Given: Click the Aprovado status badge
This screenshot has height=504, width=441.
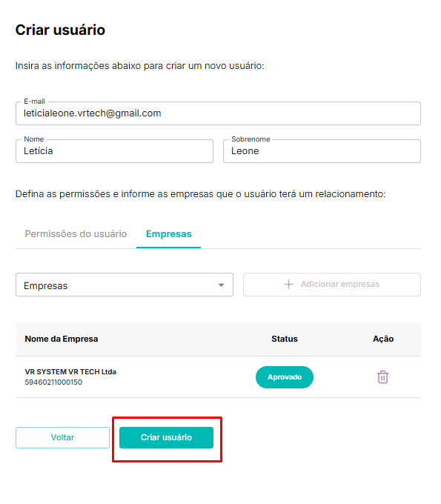Looking at the screenshot, I should [285, 377].
